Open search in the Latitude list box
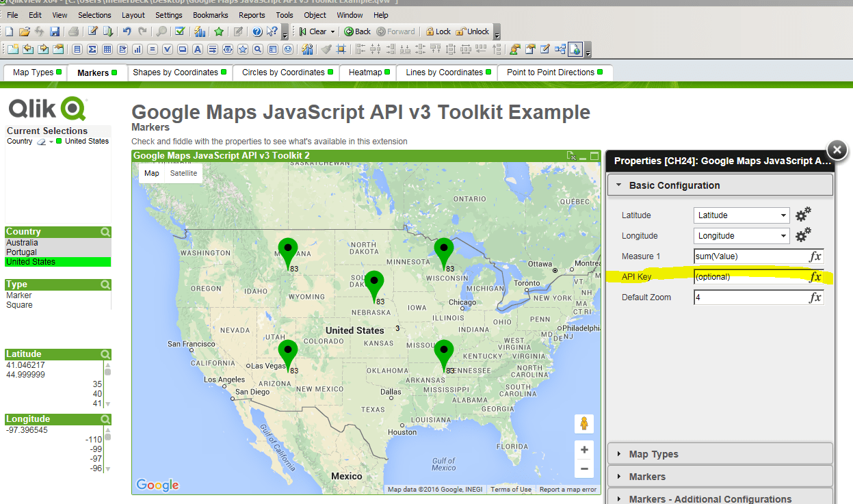Image resolution: width=853 pixels, height=504 pixels. tap(105, 354)
